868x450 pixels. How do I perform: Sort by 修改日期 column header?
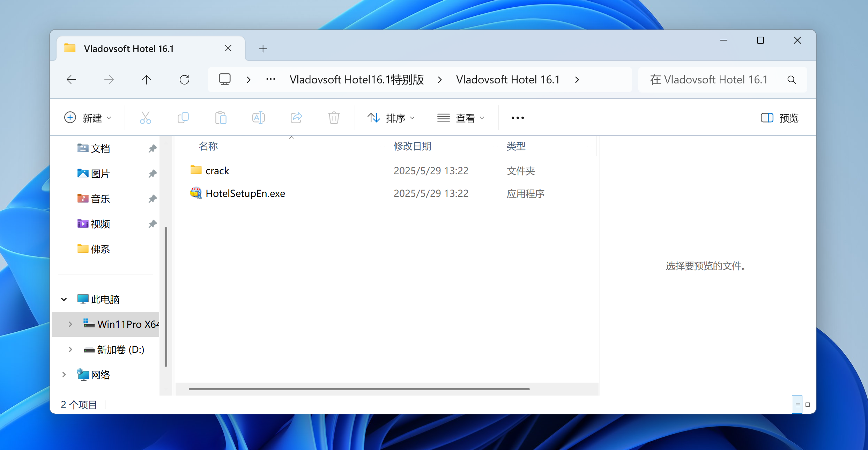tap(413, 146)
